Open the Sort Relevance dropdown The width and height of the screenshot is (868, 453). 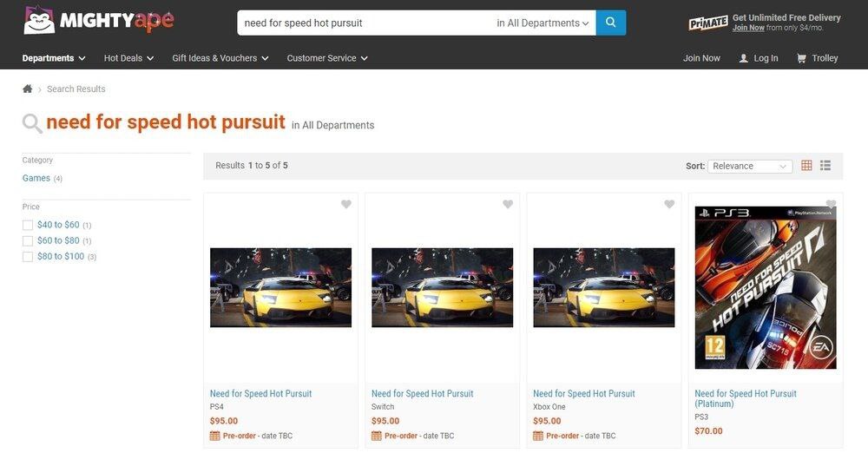click(750, 166)
